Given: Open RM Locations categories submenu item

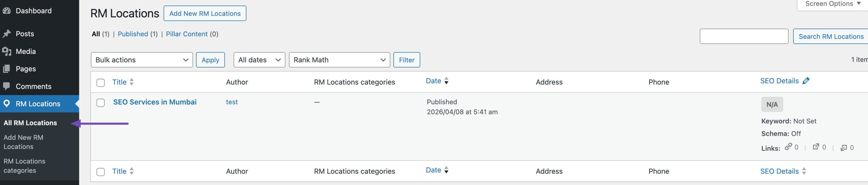Looking at the screenshot, I should pos(24,166).
